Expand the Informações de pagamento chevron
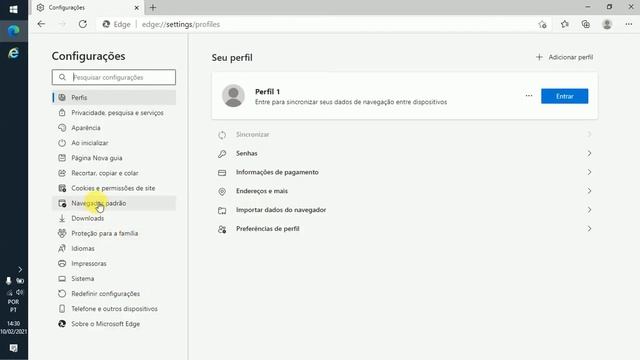Image resolution: width=640 pixels, height=360 pixels. (589, 172)
